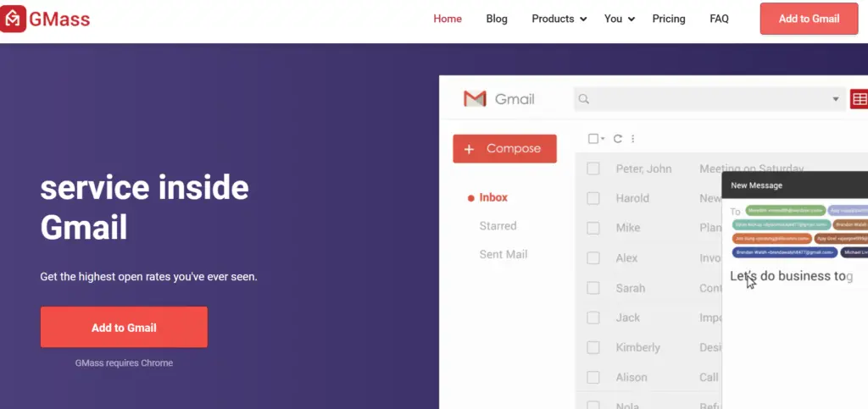The width and height of the screenshot is (868, 409).
Task: Click the plus icon on Compose
Action: tap(469, 149)
